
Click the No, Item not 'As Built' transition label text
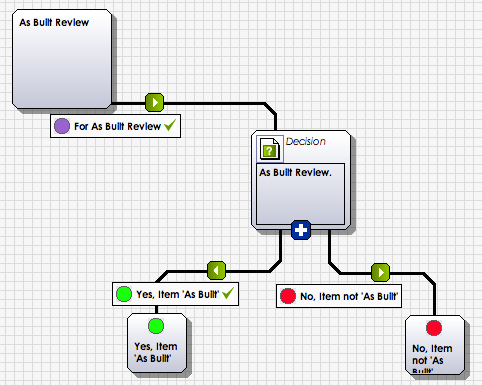(349, 296)
